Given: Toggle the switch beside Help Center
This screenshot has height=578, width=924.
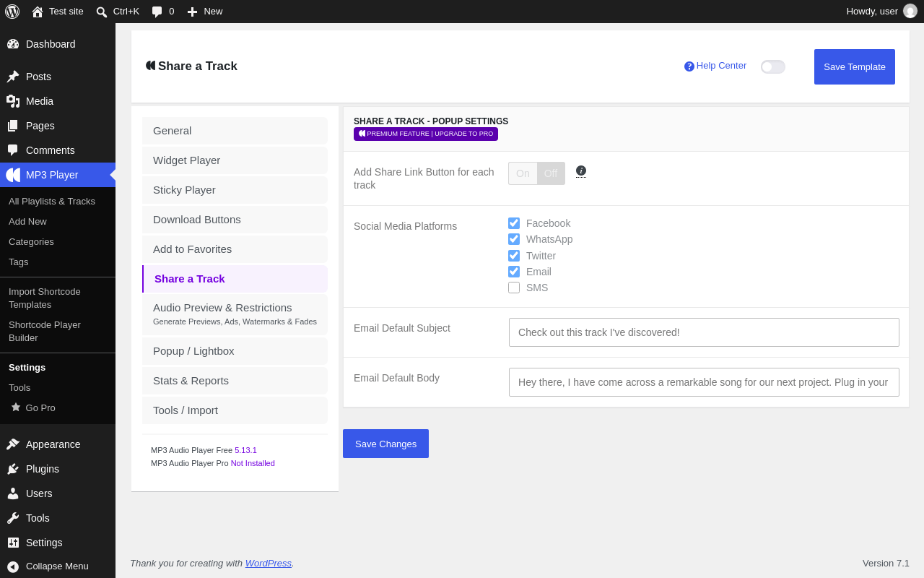Looking at the screenshot, I should 773,66.
